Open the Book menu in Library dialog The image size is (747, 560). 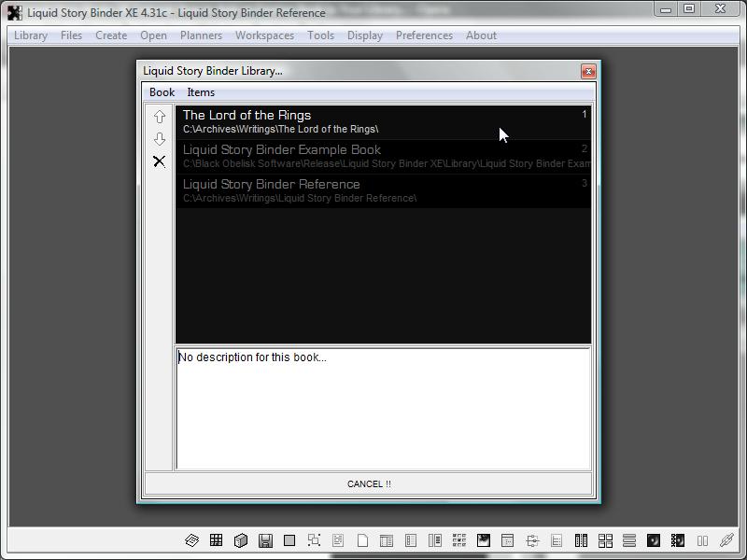(162, 92)
